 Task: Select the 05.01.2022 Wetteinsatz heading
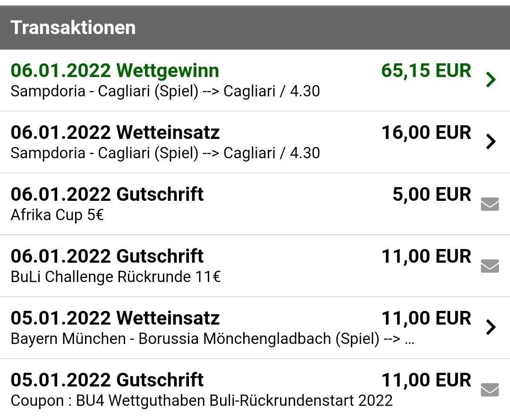pyautogui.click(x=115, y=318)
